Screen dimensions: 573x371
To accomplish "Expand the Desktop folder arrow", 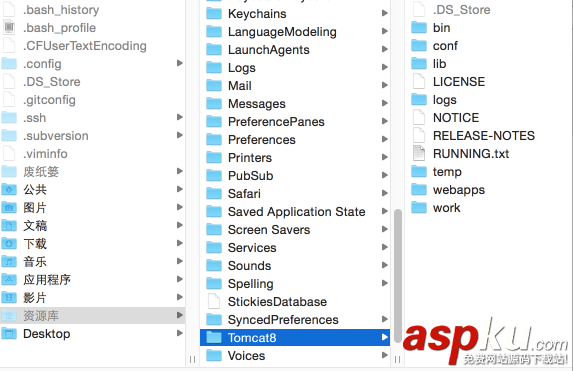I will click(x=179, y=333).
